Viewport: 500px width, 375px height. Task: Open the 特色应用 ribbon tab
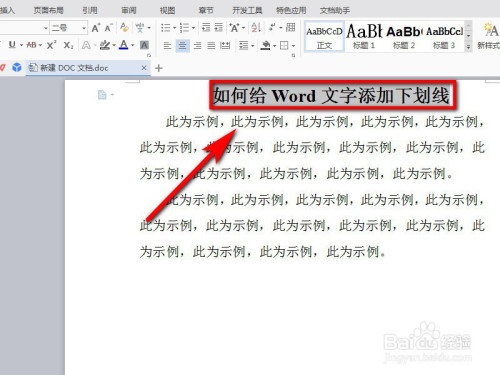click(x=291, y=10)
